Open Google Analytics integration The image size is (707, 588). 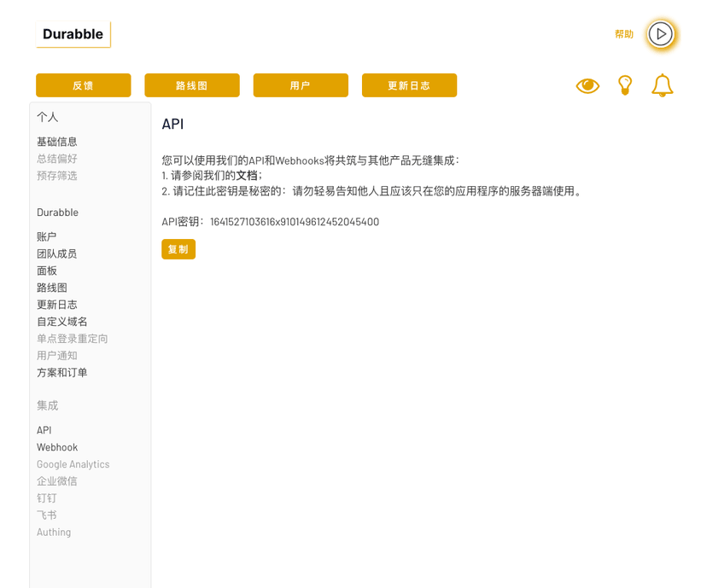(x=73, y=464)
